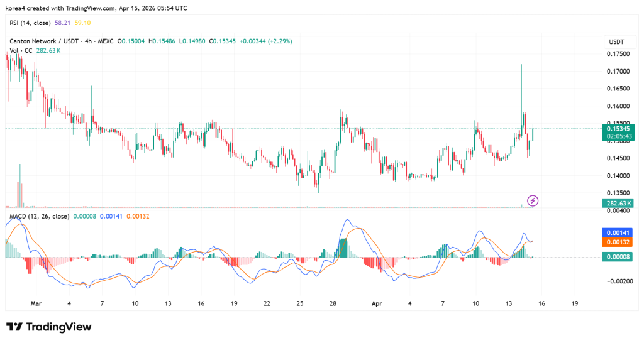Image resolution: width=644 pixels, height=343 pixels.
Task: Click the 0.16500 price axis label
Action: [x=618, y=89]
